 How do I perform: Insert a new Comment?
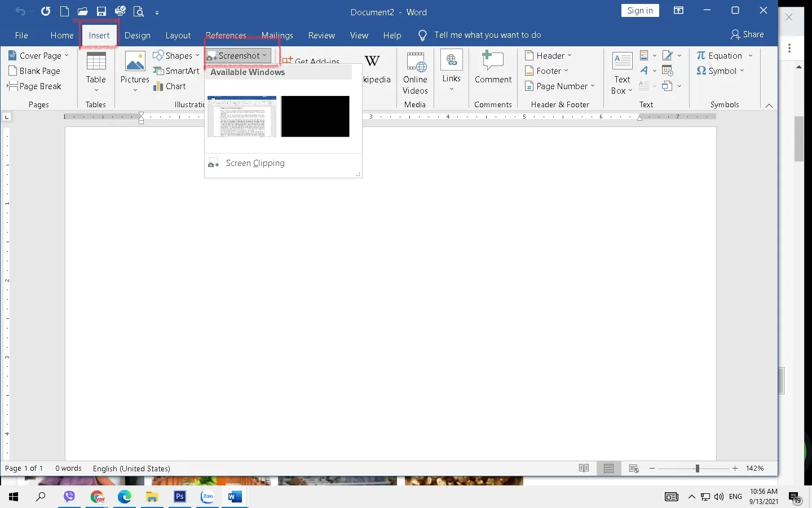click(x=493, y=68)
